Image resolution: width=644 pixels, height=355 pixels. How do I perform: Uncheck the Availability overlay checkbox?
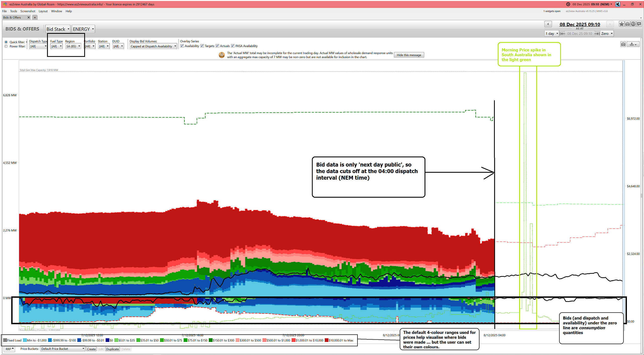(x=182, y=46)
